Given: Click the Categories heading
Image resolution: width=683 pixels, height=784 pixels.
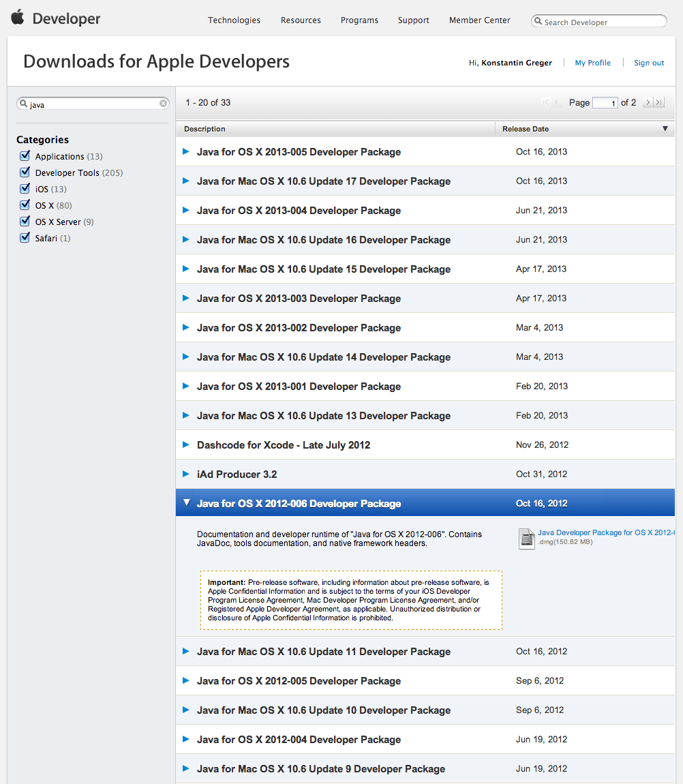Looking at the screenshot, I should (x=42, y=140).
